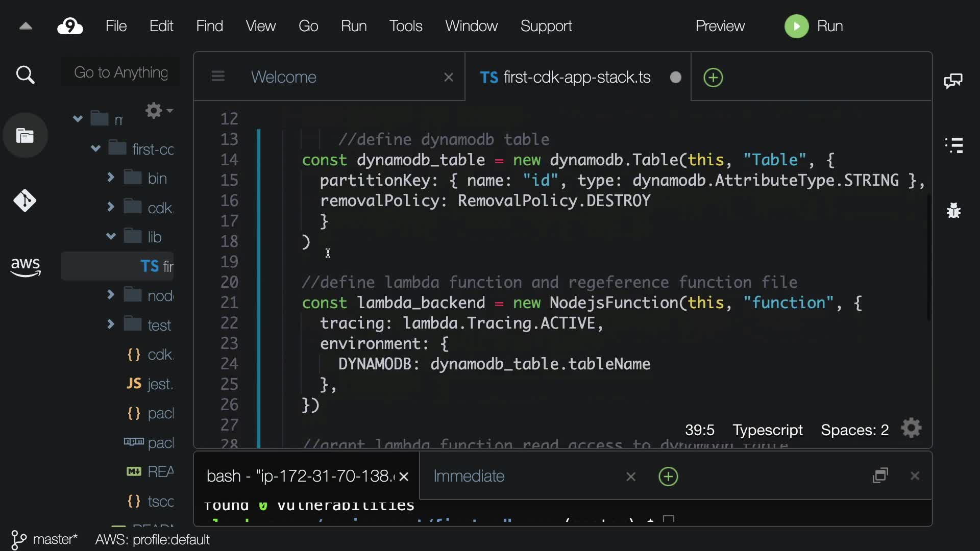Viewport: 980px width, 551px height.
Task: Open the Tools menu
Action: [x=405, y=26]
